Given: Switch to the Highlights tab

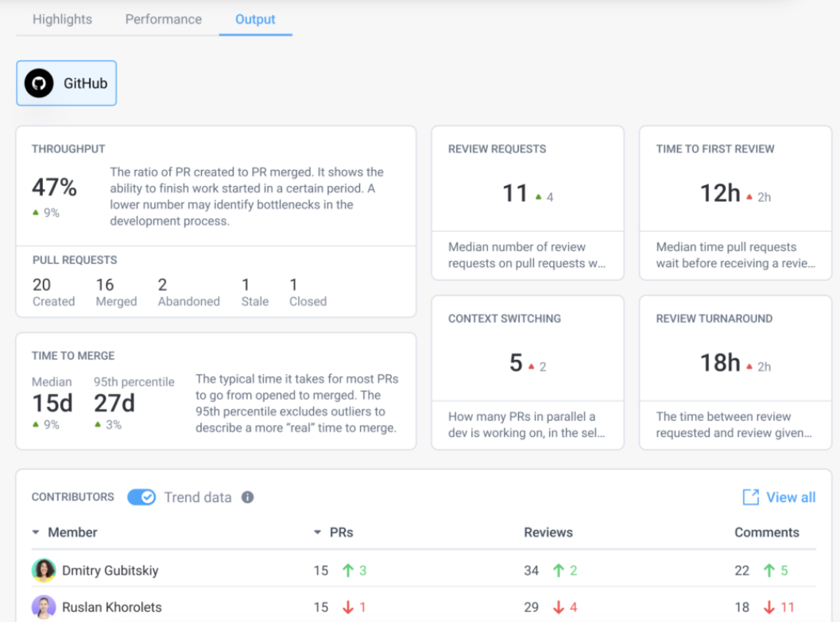Looking at the screenshot, I should click(x=62, y=19).
